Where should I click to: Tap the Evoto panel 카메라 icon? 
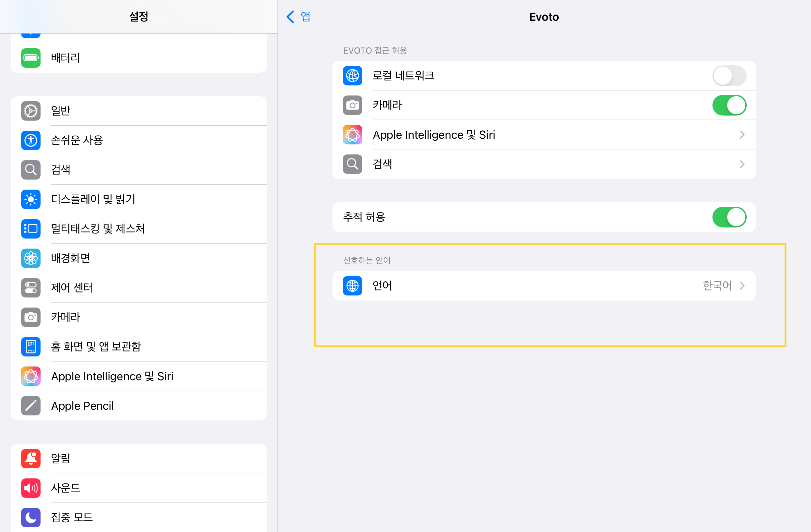pyautogui.click(x=352, y=105)
